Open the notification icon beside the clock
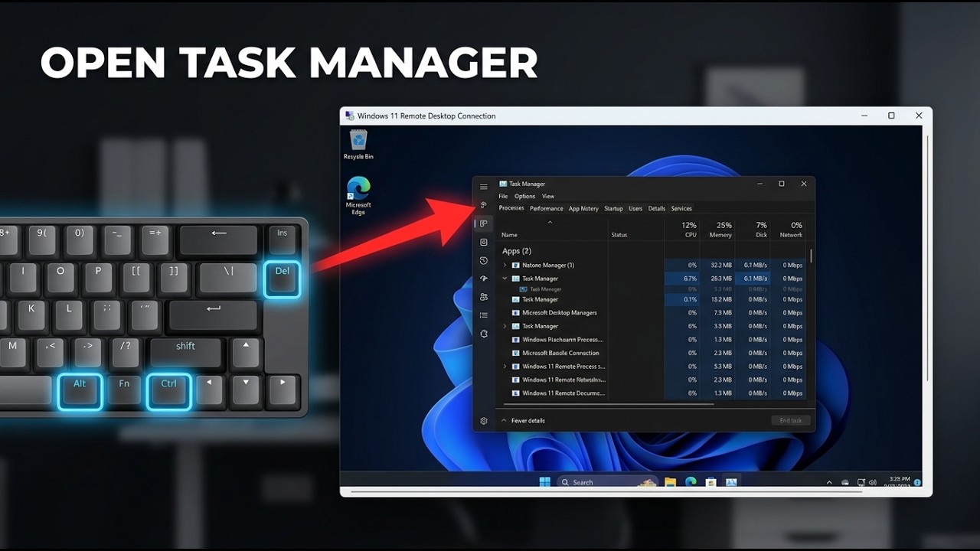The height and width of the screenshot is (551, 980). (x=917, y=483)
